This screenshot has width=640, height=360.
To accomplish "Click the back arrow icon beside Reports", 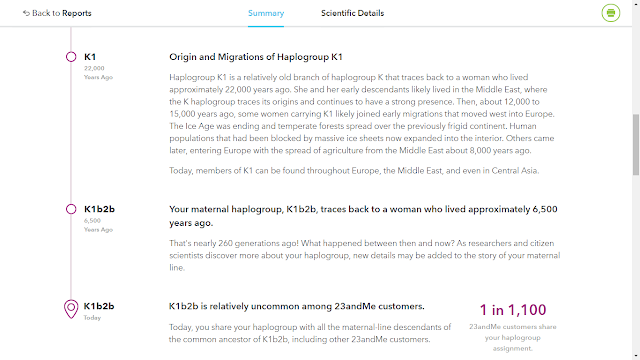I will (26, 13).
